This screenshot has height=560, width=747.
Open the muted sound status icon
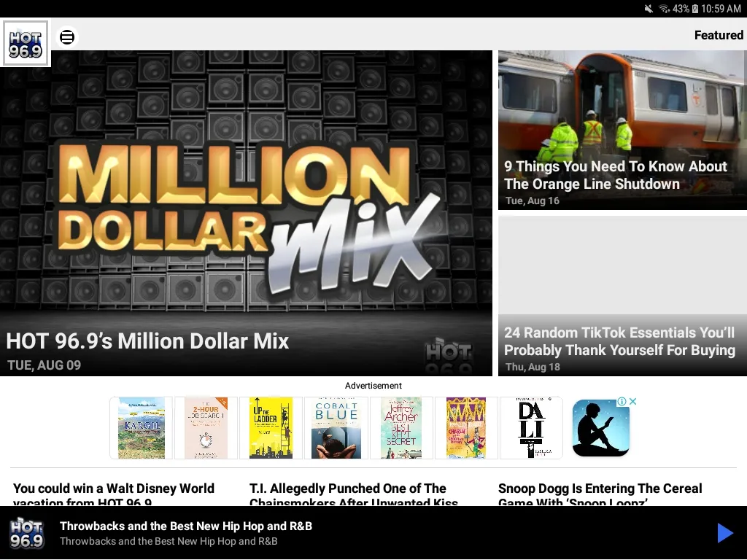coord(649,9)
